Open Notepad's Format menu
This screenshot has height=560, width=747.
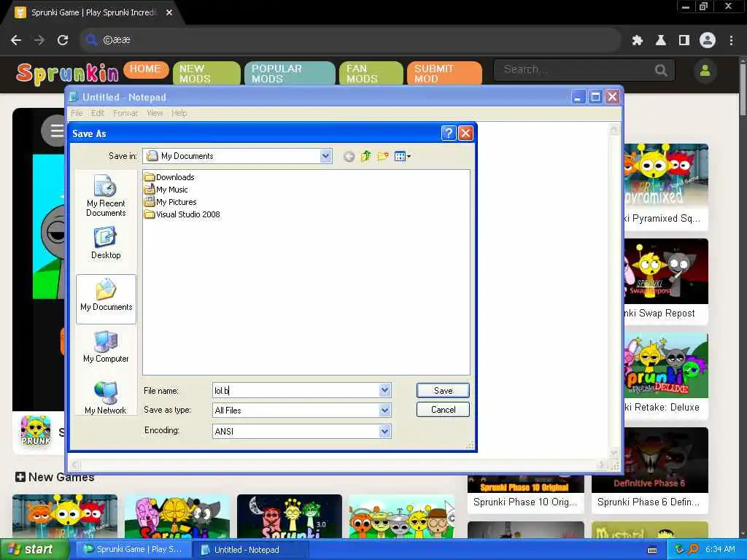[x=125, y=113]
